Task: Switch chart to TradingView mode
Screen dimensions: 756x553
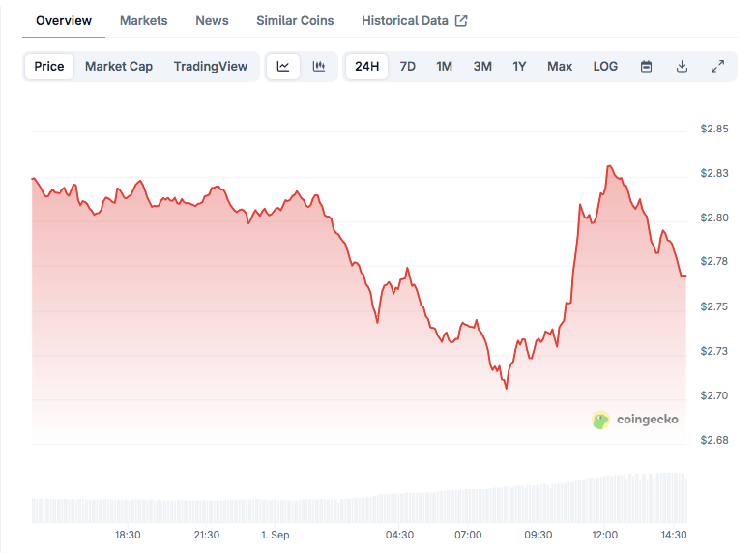Action: 211,67
